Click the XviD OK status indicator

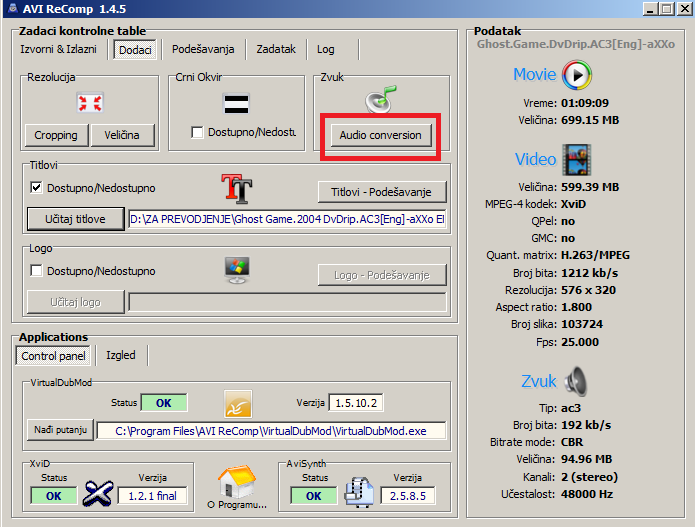54,496
